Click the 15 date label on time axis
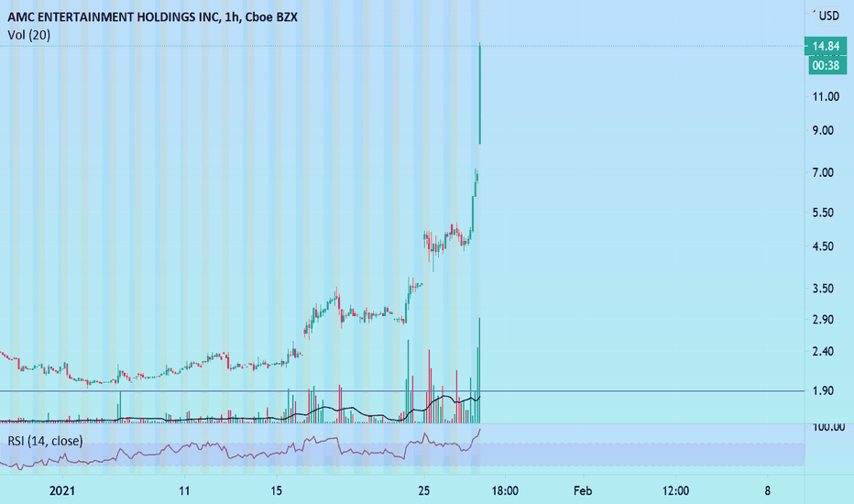The width and height of the screenshot is (854, 504). click(x=276, y=491)
